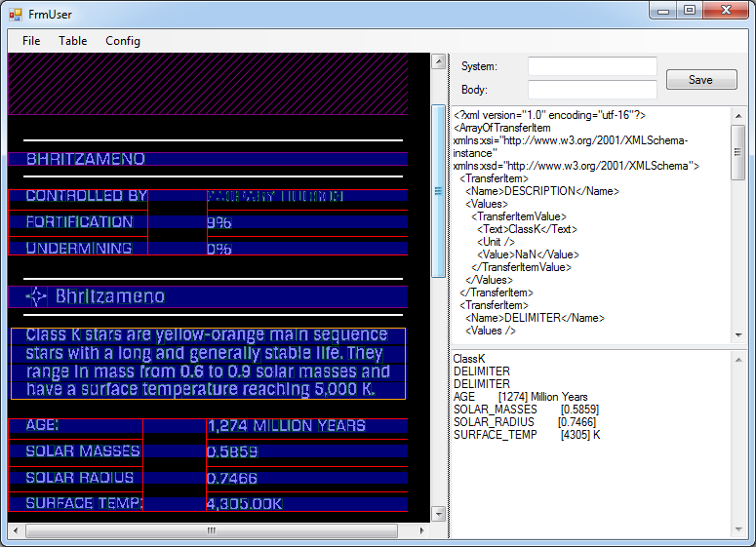Screen dimensions: 756x547
Task: Focus the System input field
Action: [592, 66]
